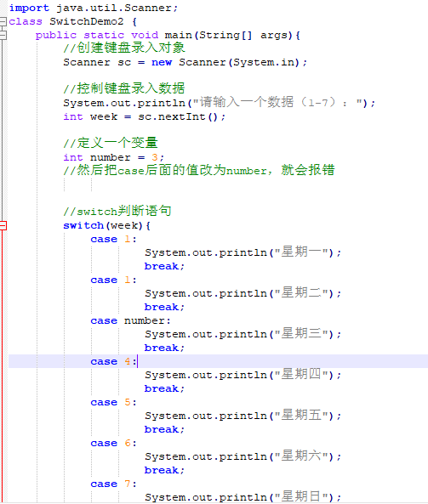The width and height of the screenshot is (428, 504).
Task: Click the sc.nextInt() call
Action: [178, 116]
